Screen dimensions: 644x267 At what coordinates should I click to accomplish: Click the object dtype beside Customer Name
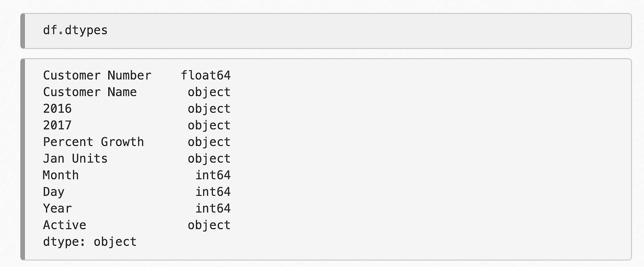point(209,92)
